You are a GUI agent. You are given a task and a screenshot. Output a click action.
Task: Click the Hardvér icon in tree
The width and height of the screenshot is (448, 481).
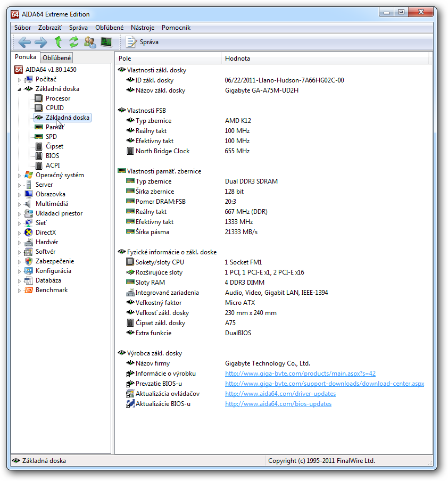point(29,242)
